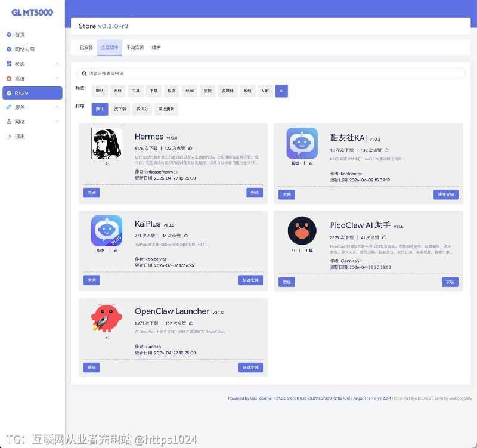Open PicoClaw AI 助手 教程 tutorial

(x=287, y=282)
